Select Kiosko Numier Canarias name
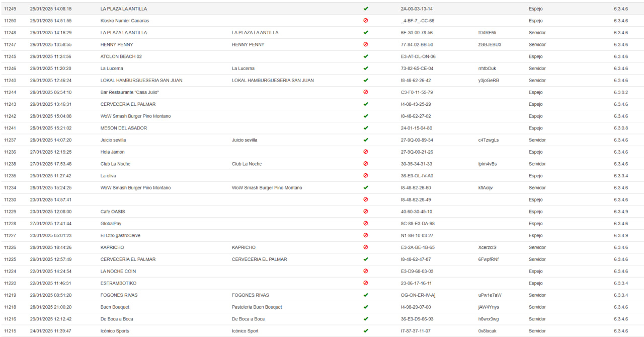The width and height of the screenshot is (644, 337). pyautogui.click(x=125, y=21)
